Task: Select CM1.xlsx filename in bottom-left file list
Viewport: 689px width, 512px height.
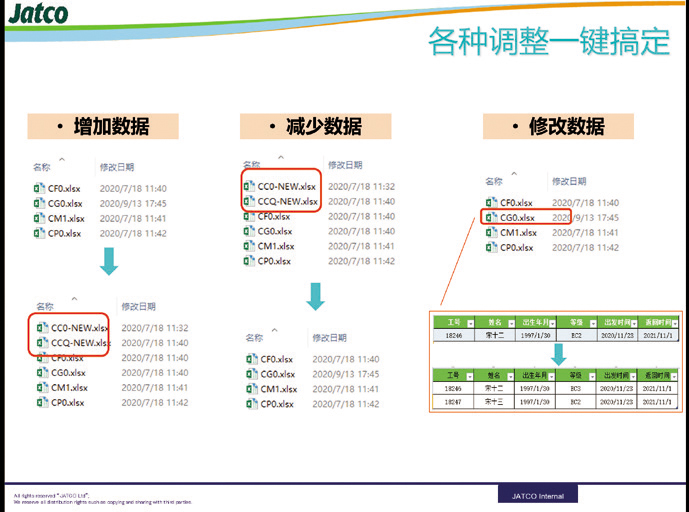Action: click(x=68, y=388)
